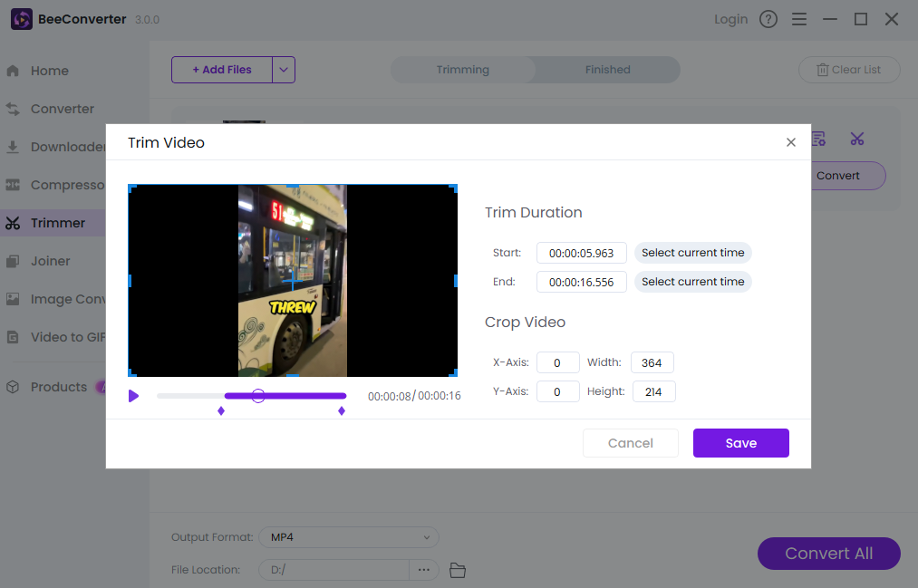Click the timeline playhead on the slider

tap(258, 396)
